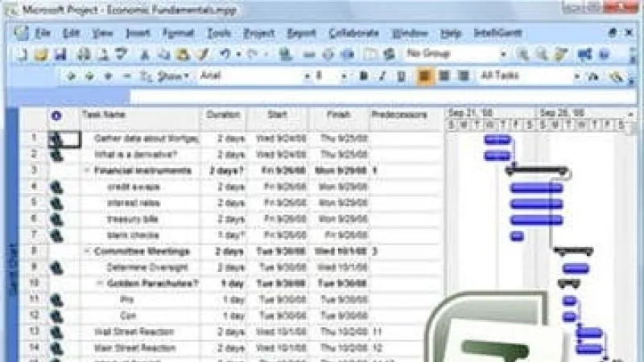Open the No Group dropdown
This screenshot has width=644, height=362.
click(503, 54)
